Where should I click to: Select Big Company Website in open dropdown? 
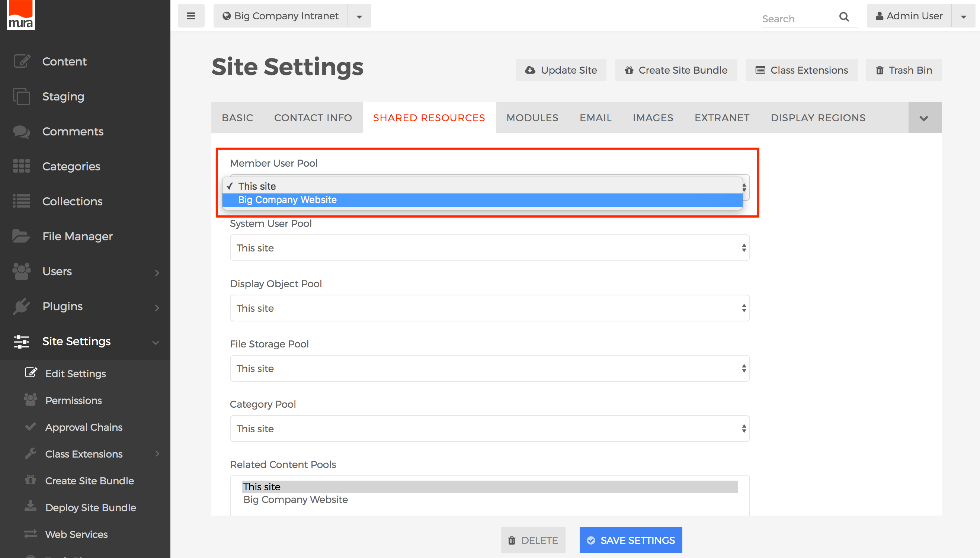288,200
